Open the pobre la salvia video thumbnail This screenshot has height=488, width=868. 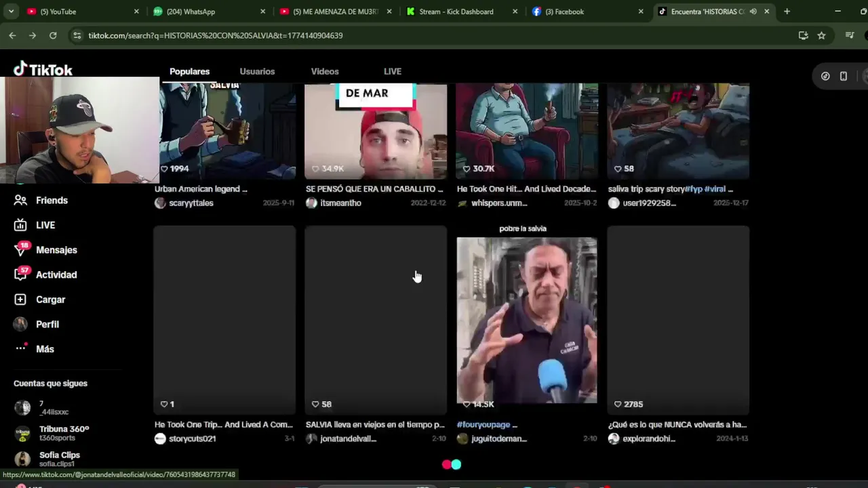click(x=527, y=320)
